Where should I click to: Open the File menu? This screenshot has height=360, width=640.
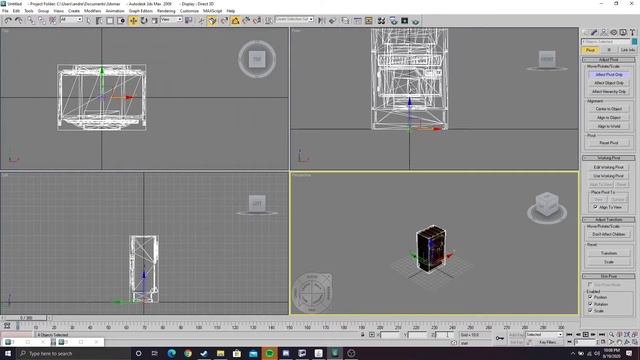pos(5,11)
